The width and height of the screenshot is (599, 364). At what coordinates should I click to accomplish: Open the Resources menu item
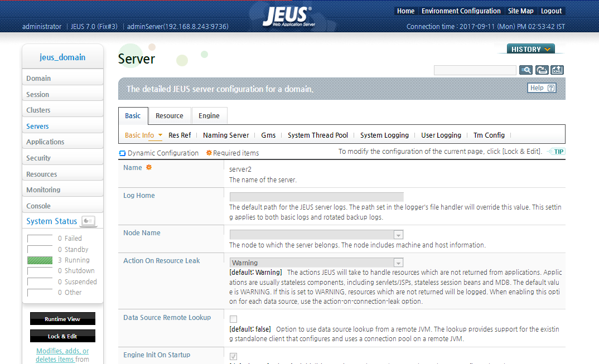point(62,174)
